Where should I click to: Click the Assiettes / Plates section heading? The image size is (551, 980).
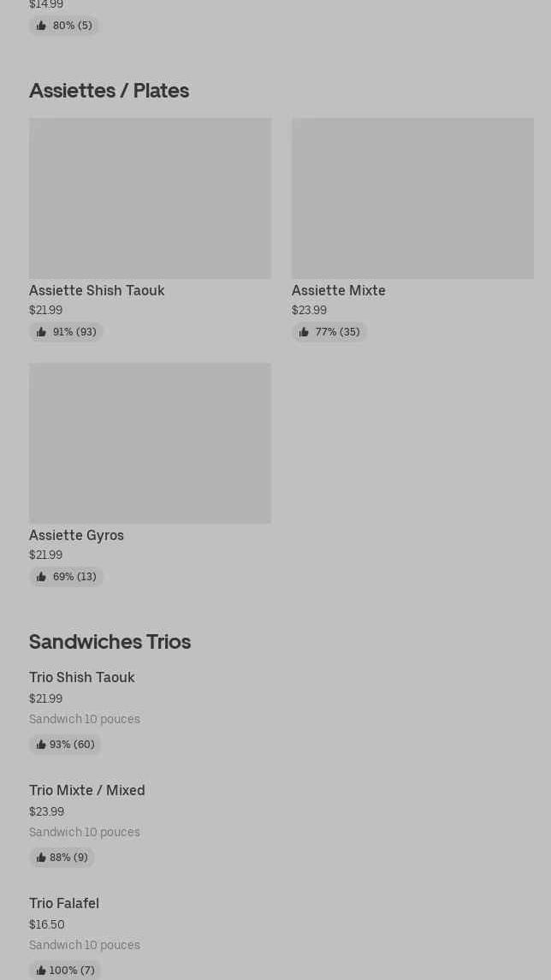109,91
